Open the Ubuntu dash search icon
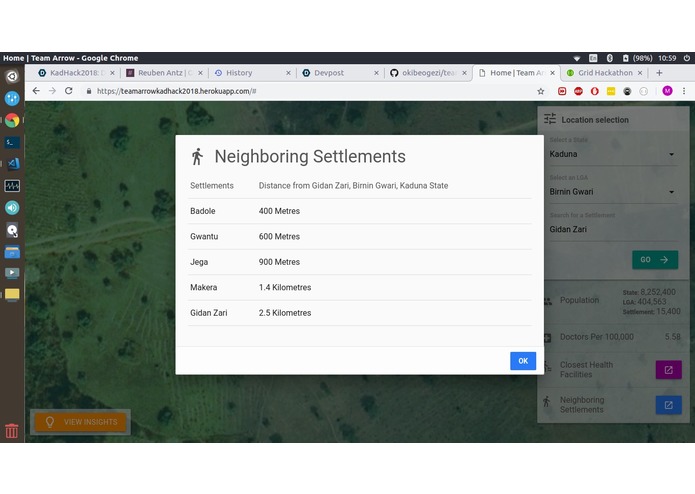695x494 pixels. point(12,76)
